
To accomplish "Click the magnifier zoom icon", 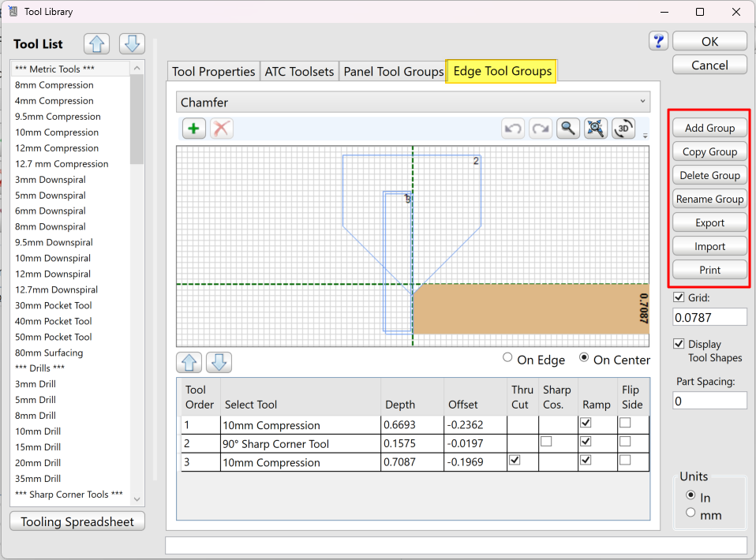I will click(567, 129).
